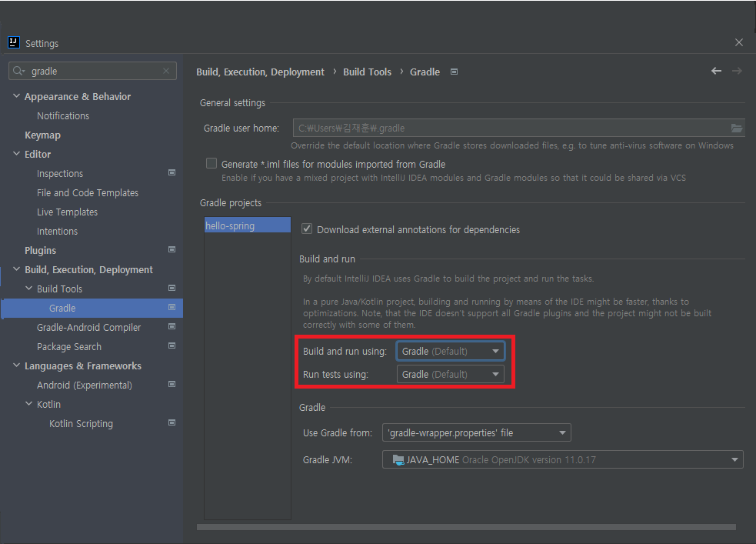Viewport: 756px width, 544px height.
Task: Click the search magnifier icon
Action: 18,71
